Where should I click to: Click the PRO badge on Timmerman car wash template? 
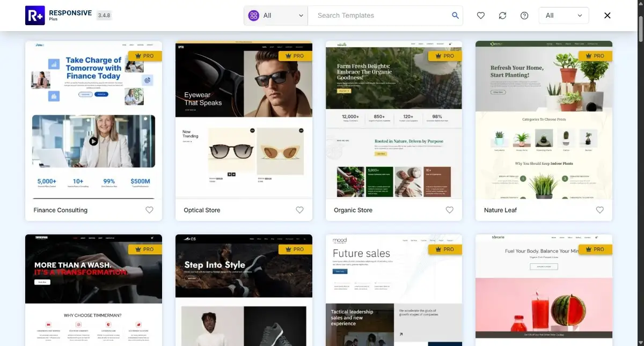[145, 249]
